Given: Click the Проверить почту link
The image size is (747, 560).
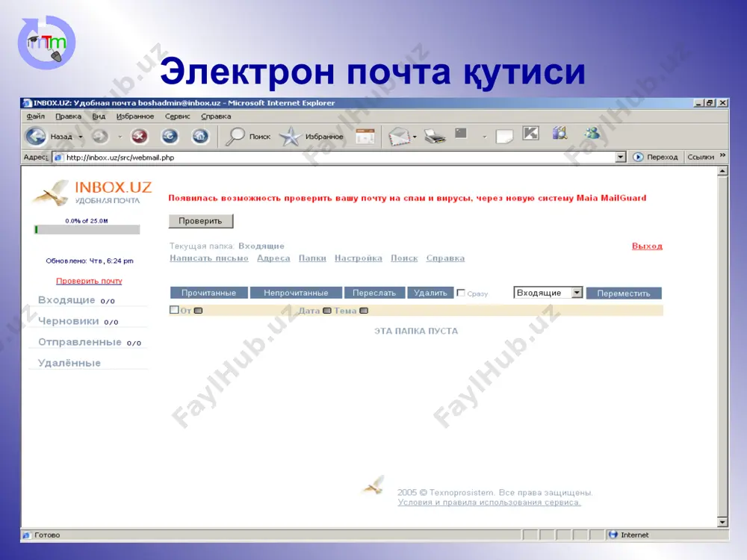Looking at the screenshot, I should tap(89, 281).
